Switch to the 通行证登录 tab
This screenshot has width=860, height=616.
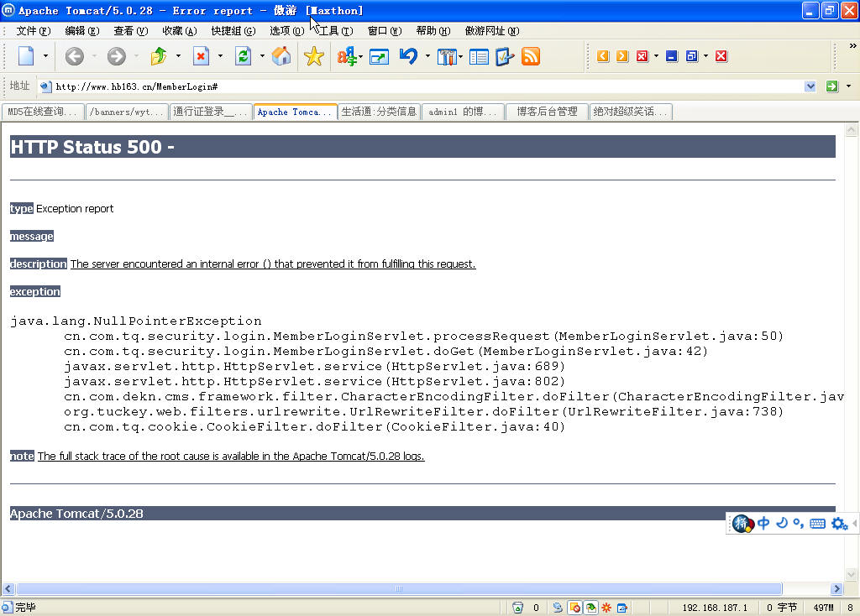pyautogui.click(x=211, y=112)
